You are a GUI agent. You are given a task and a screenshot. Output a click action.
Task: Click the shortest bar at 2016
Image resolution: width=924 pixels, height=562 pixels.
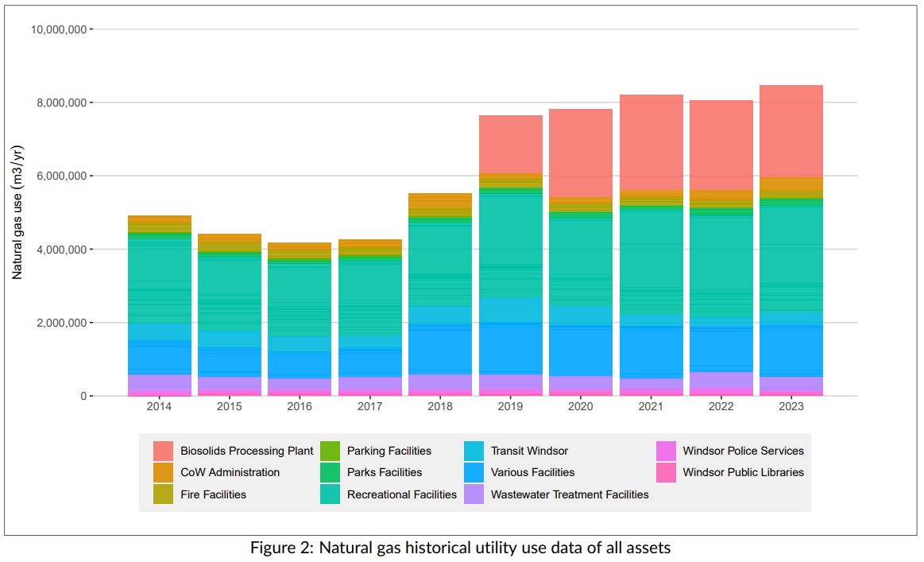[x=300, y=318]
